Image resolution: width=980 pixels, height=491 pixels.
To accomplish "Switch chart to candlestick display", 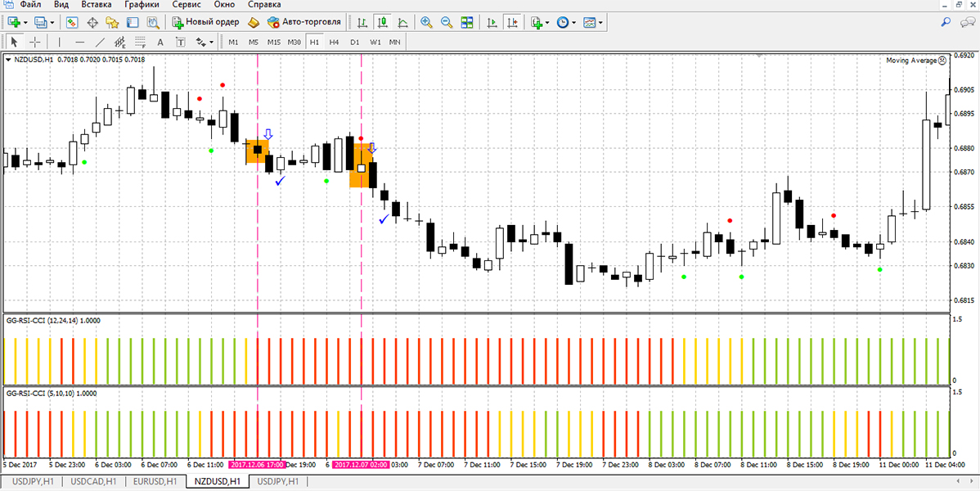I will point(382,23).
